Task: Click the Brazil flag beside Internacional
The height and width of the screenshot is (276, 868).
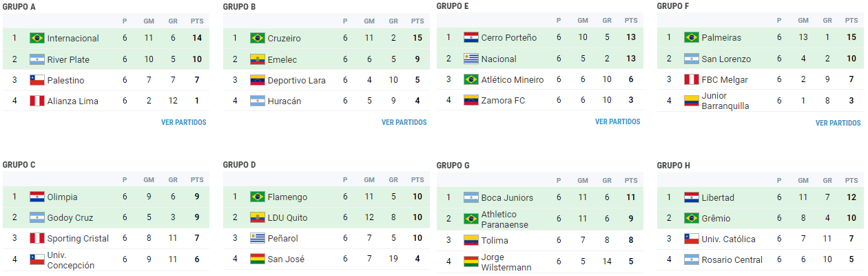Action: (x=37, y=38)
